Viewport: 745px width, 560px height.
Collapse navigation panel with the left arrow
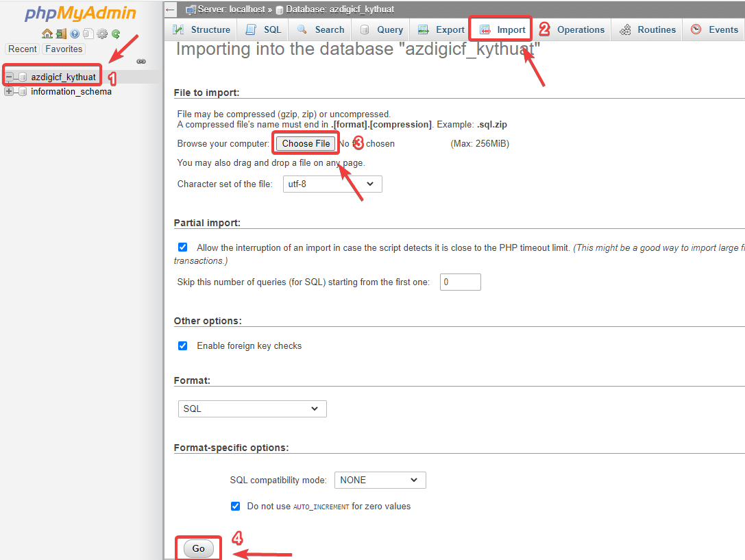(170, 9)
